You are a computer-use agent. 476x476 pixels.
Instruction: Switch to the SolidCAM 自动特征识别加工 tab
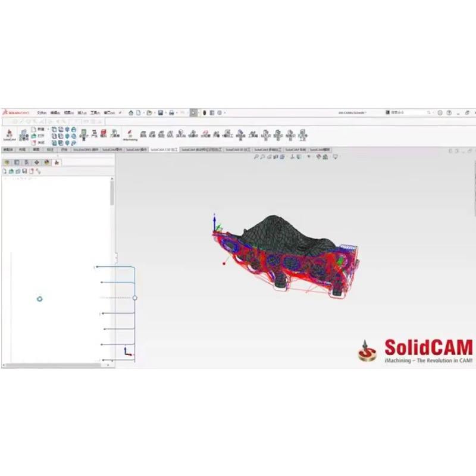[202, 150]
